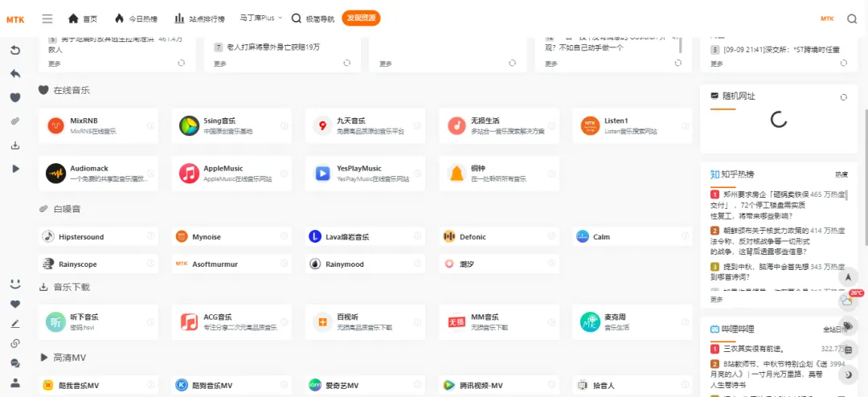The image size is (868, 397).
Task: Click the ACG音乐 icon
Action: [x=190, y=321]
